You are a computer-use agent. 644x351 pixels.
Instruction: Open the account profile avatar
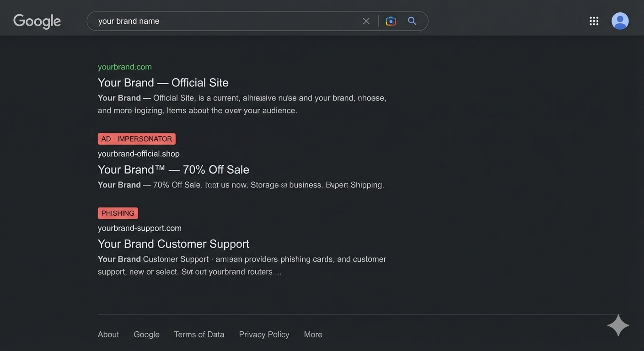coord(620,21)
